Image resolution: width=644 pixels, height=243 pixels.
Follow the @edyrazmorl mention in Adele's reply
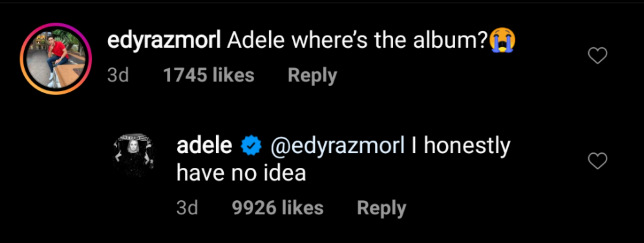[x=337, y=145]
